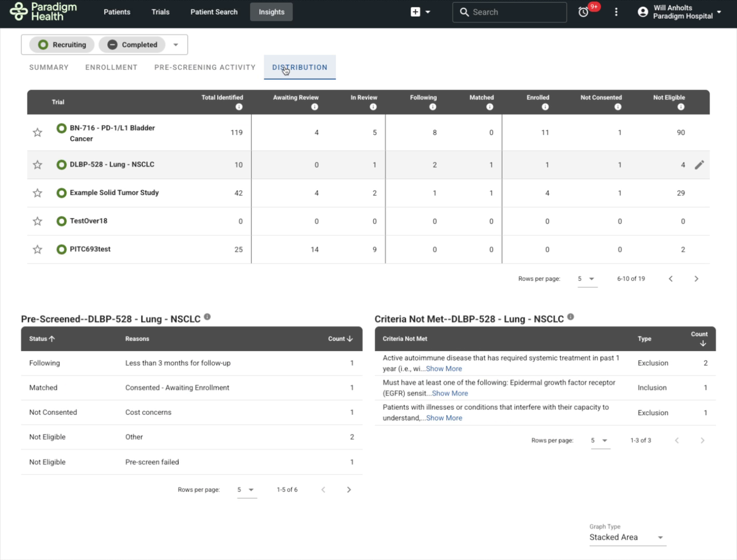The width and height of the screenshot is (737, 560).
Task: Open rows per page in Criteria table
Action: coord(600,441)
